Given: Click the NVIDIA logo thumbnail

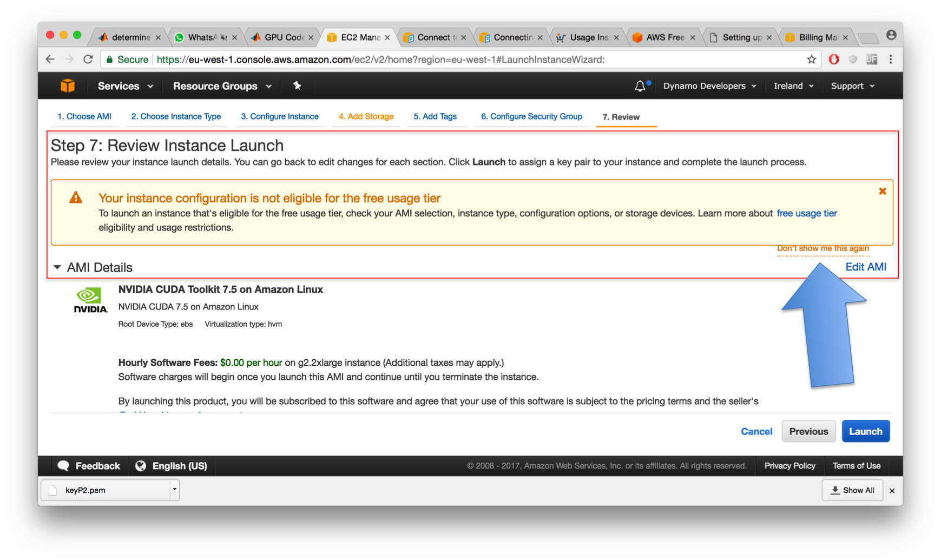Looking at the screenshot, I should click(90, 301).
